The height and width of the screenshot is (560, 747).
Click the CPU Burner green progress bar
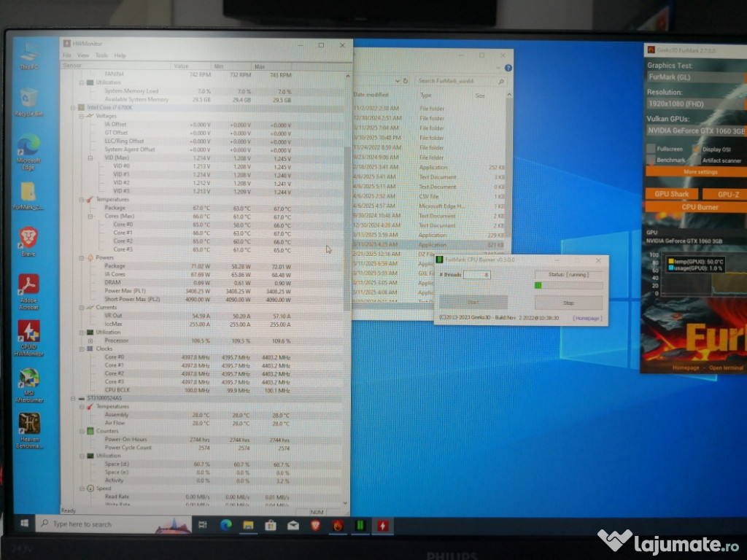tap(568, 285)
